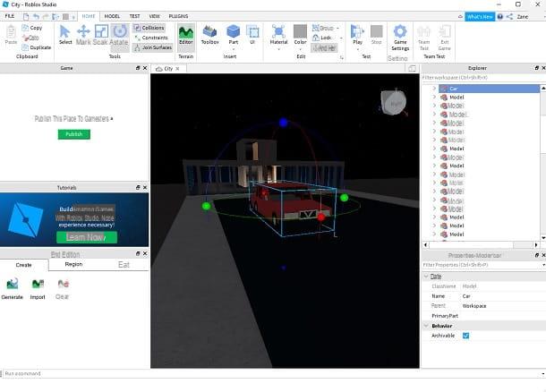Toggle Collisions option

pos(149,28)
